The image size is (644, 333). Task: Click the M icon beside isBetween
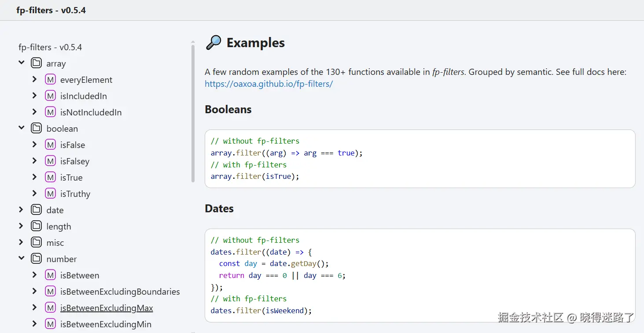click(x=51, y=275)
